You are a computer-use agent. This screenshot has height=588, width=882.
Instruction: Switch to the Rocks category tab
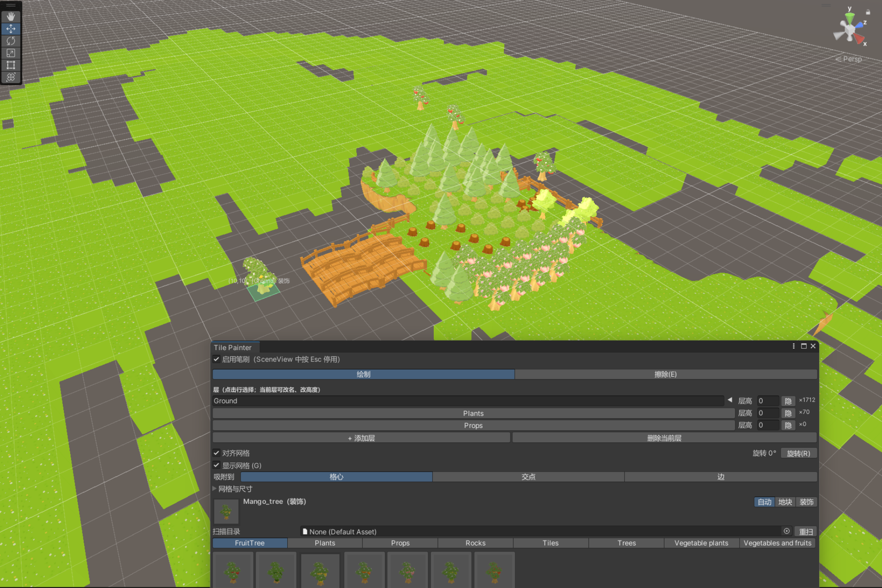[x=475, y=543]
